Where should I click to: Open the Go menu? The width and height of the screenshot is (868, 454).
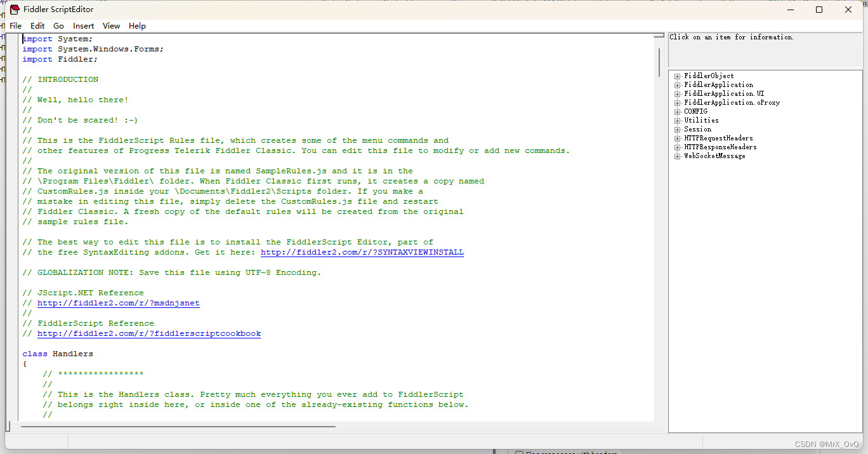point(58,26)
